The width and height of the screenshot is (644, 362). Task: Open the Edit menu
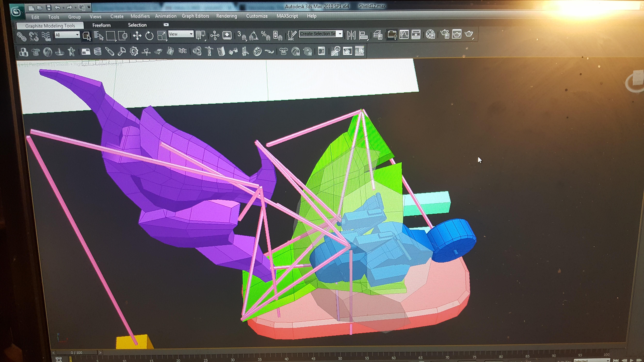[x=35, y=17]
